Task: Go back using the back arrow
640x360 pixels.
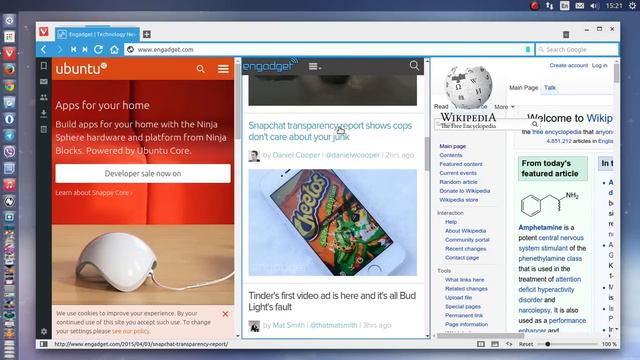Action: pyautogui.click(x=44, y=49)
